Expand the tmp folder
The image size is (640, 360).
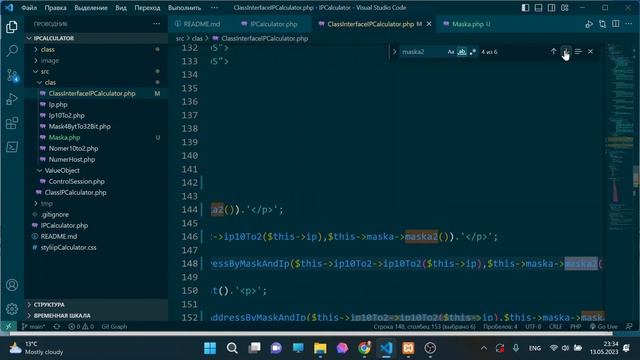96,203
